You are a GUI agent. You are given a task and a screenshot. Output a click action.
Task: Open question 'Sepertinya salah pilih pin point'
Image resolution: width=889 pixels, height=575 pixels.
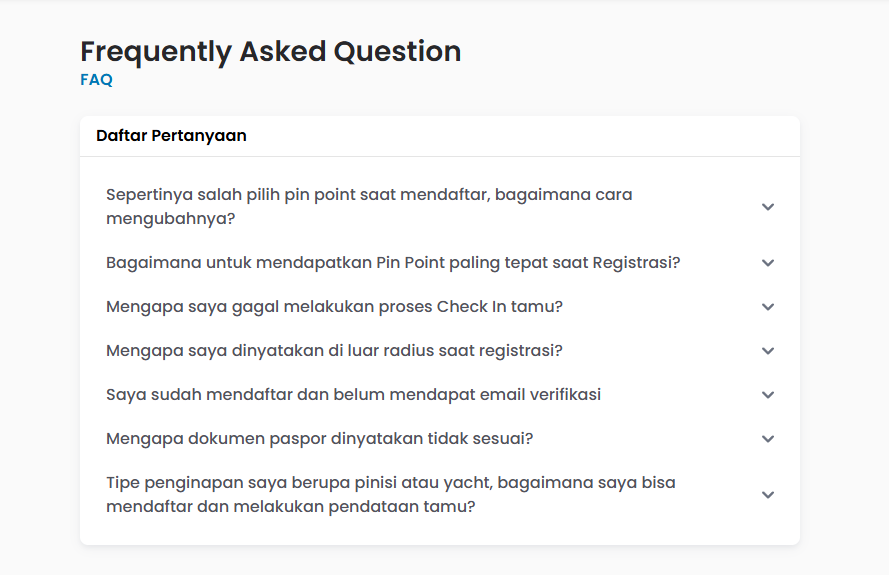[x=369, y=195]
